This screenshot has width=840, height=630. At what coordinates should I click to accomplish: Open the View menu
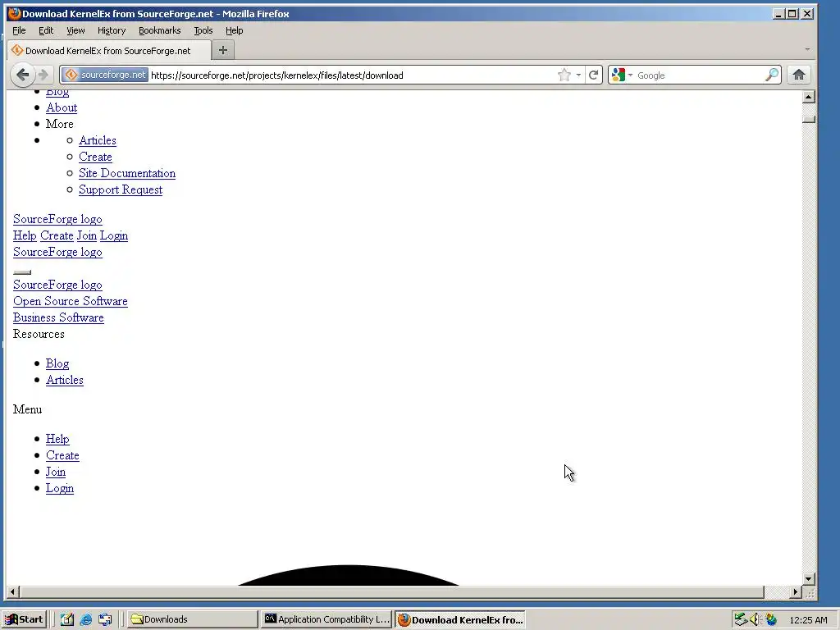coord(75,30)
